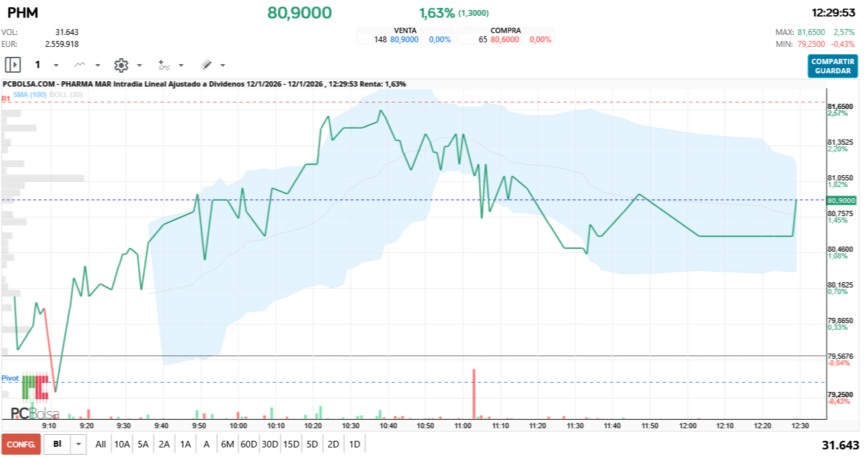Expand the interval dropdown next to 1
The width and height of the screenshot is (868, 458).
56,65
